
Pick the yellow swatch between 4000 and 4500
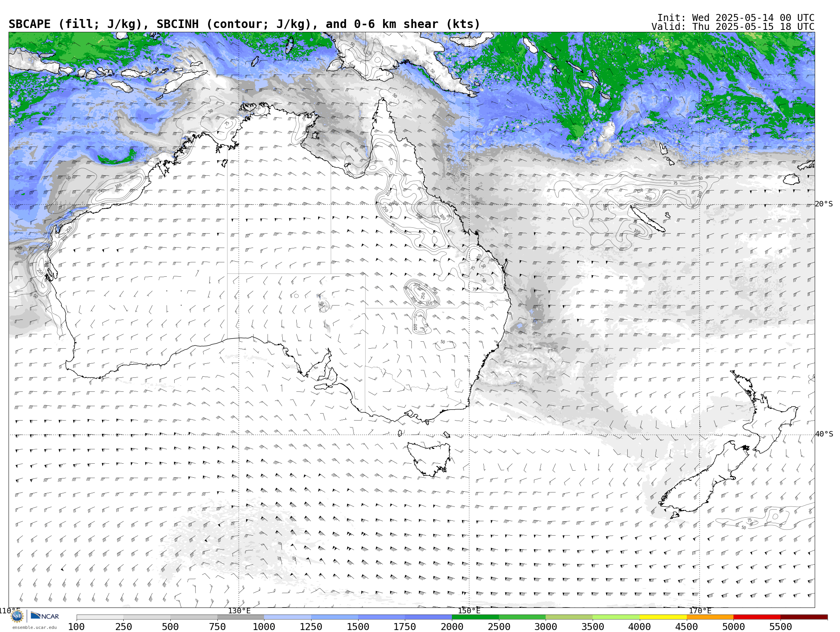663,617
